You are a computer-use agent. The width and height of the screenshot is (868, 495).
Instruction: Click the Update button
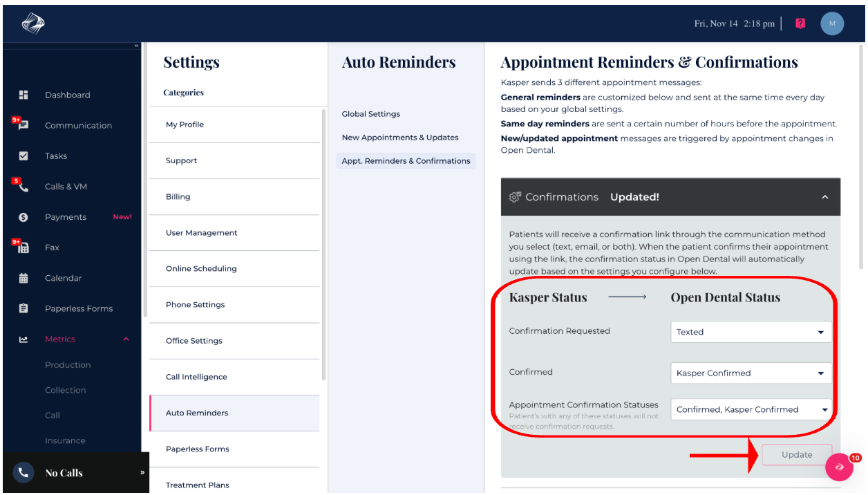796,455
